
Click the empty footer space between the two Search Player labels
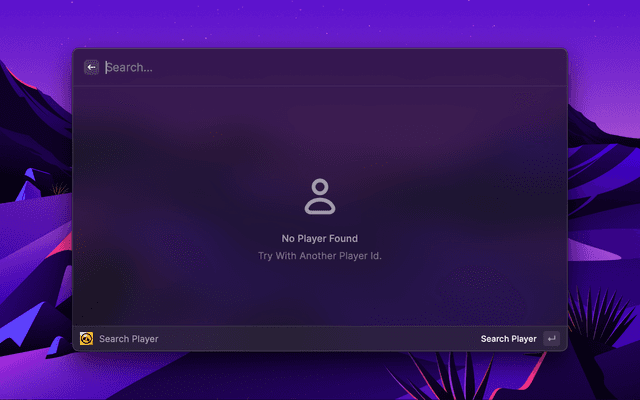click(320, 339)
